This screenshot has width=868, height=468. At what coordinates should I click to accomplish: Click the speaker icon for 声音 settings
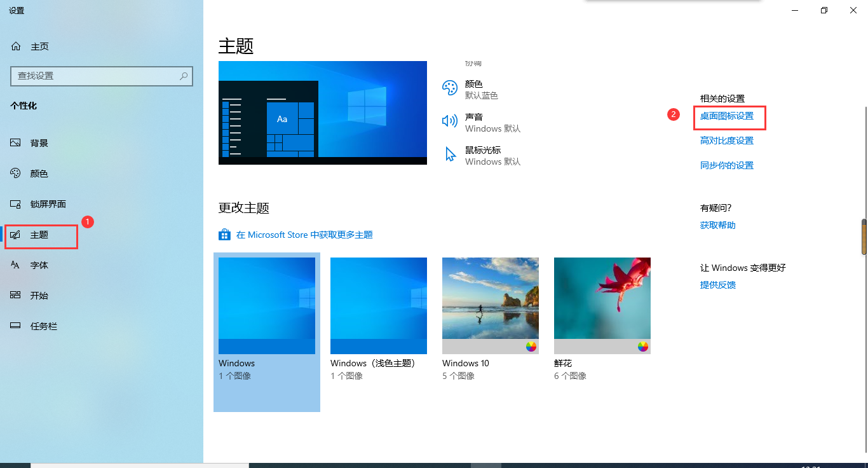450,121
